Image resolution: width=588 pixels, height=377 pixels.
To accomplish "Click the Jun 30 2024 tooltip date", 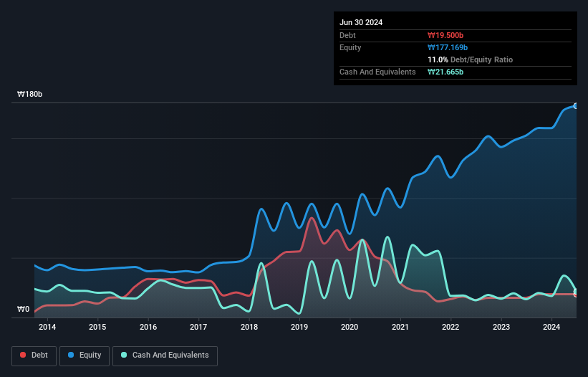I will [x=361, y=22].
